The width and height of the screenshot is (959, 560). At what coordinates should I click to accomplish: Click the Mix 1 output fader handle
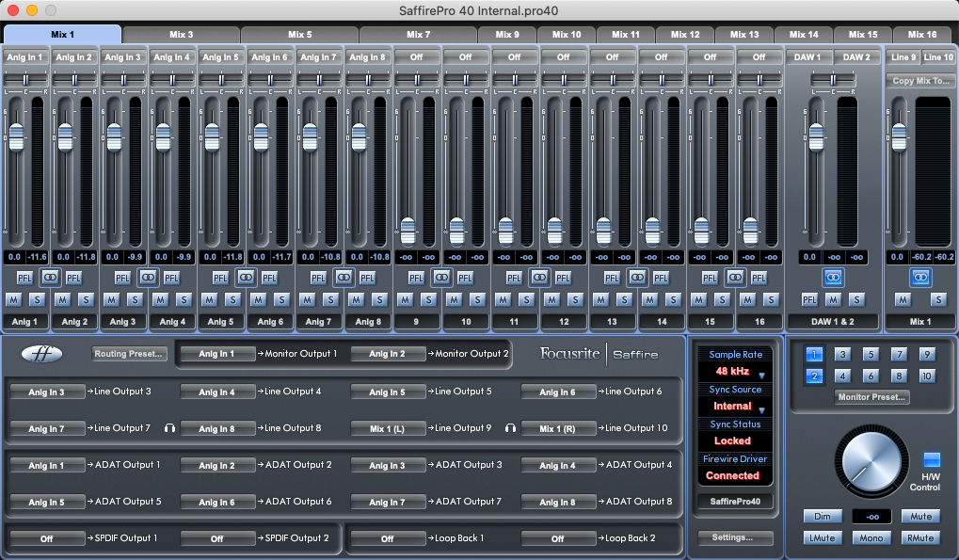coord(899,137)
